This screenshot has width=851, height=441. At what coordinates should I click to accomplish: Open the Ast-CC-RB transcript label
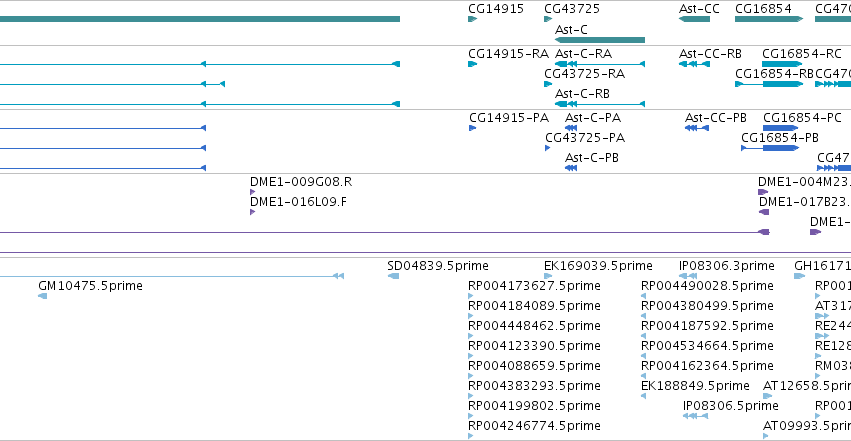[x=710, y=54]
